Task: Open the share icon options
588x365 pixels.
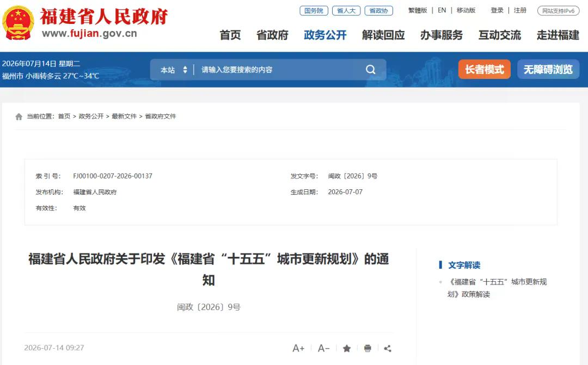Action: 388,349
